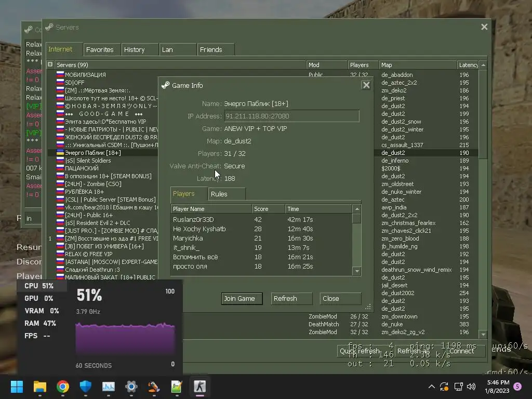Select the SD|OFF server row

click(103, 83)
